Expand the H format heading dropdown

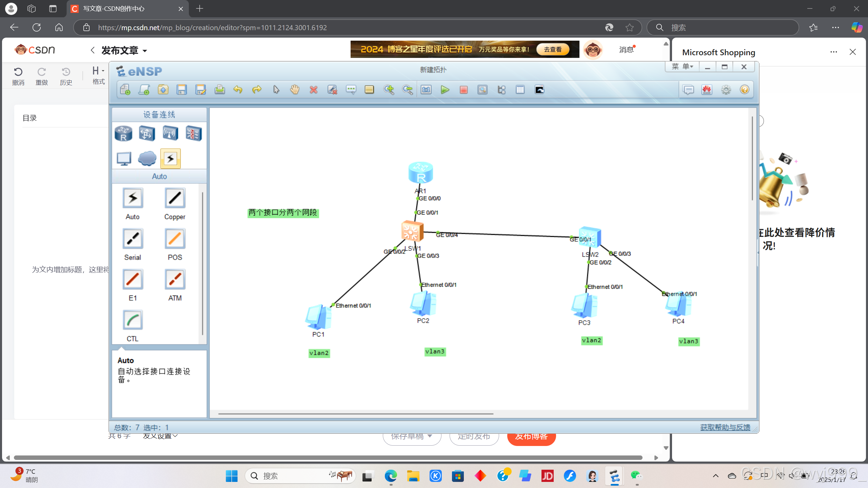pos(98,71)
